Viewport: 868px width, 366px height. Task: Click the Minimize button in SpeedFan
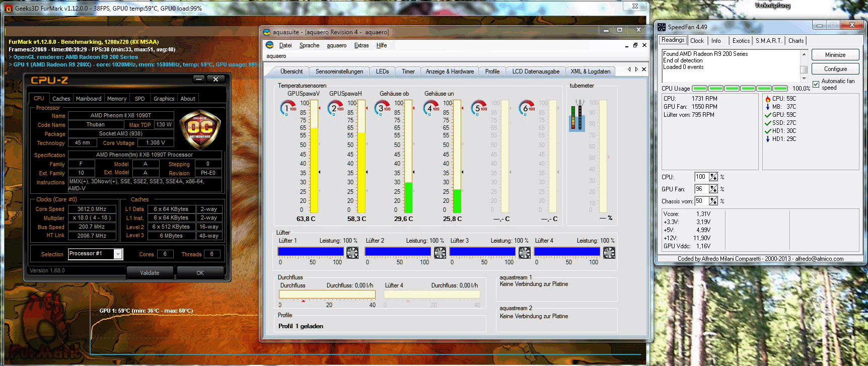(x=835, y=55)
